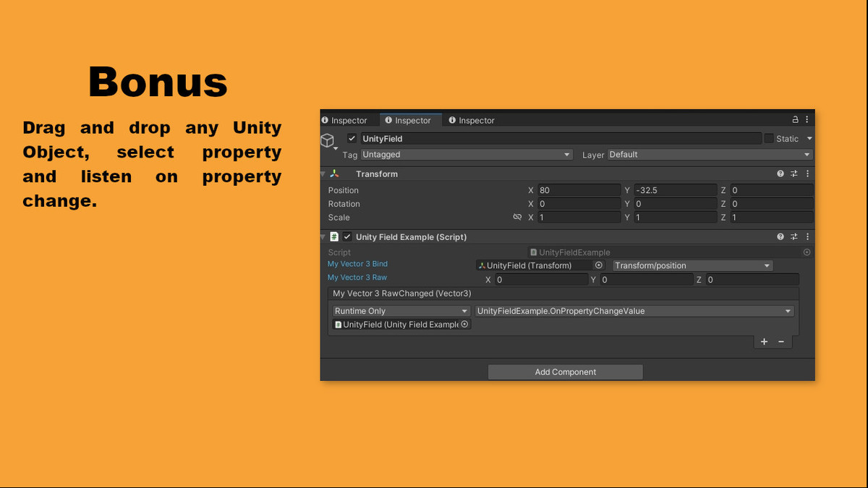Click the My Vector 3 RawChanged (Vector3) header

(x=563, y=294)
